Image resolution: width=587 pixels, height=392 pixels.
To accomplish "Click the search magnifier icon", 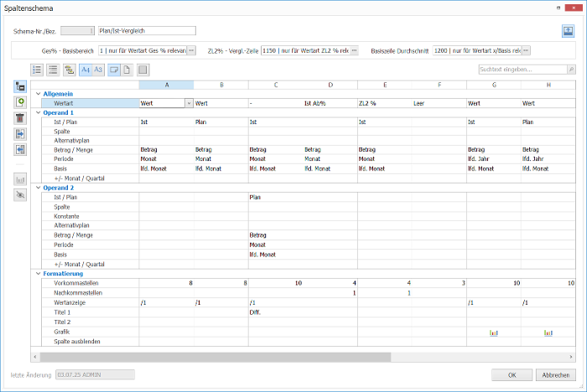I will (571, 70).
